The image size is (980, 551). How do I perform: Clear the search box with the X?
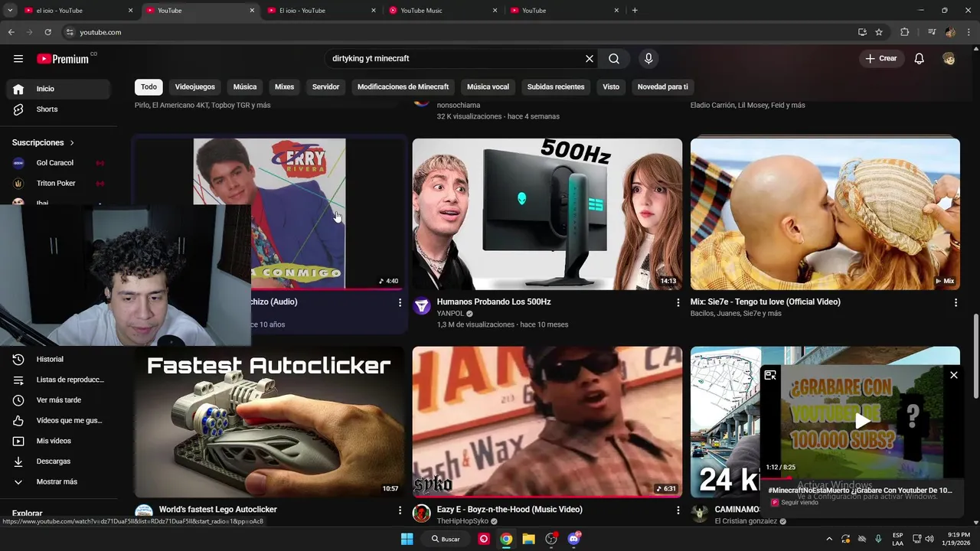point(590,59)
